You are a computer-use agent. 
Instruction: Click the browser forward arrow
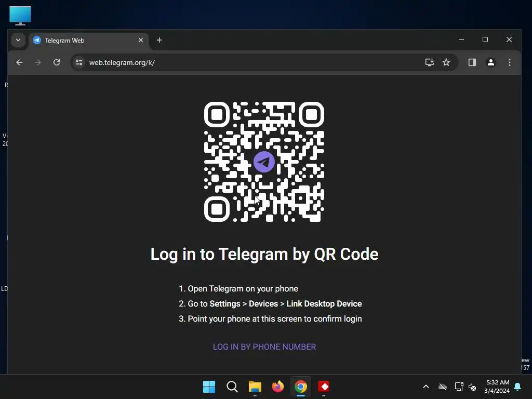click(x=38, y=62)
